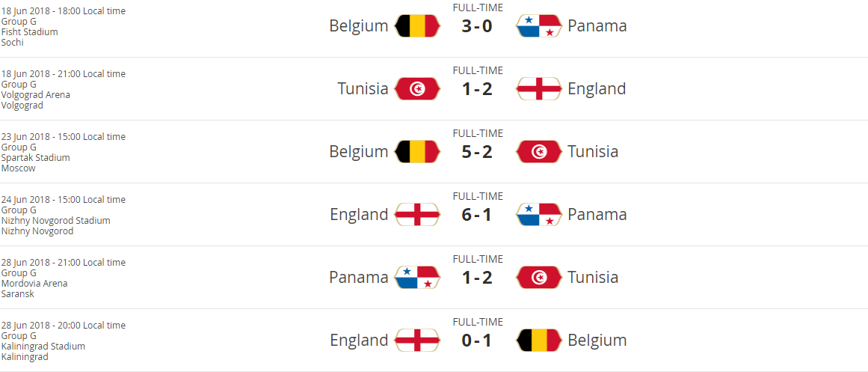
Task: Click Tunisia flag in Belgium vs Tunisia match
Action: [539, 152]
